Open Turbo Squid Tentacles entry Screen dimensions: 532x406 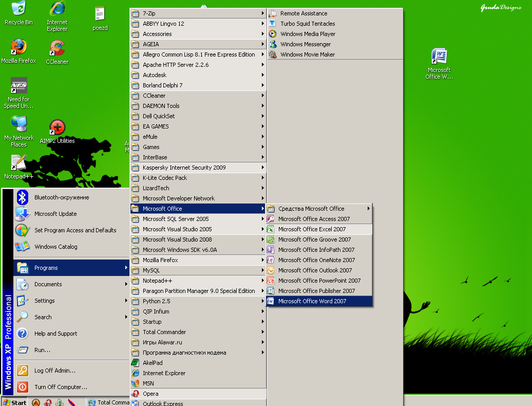click(335, 24)
